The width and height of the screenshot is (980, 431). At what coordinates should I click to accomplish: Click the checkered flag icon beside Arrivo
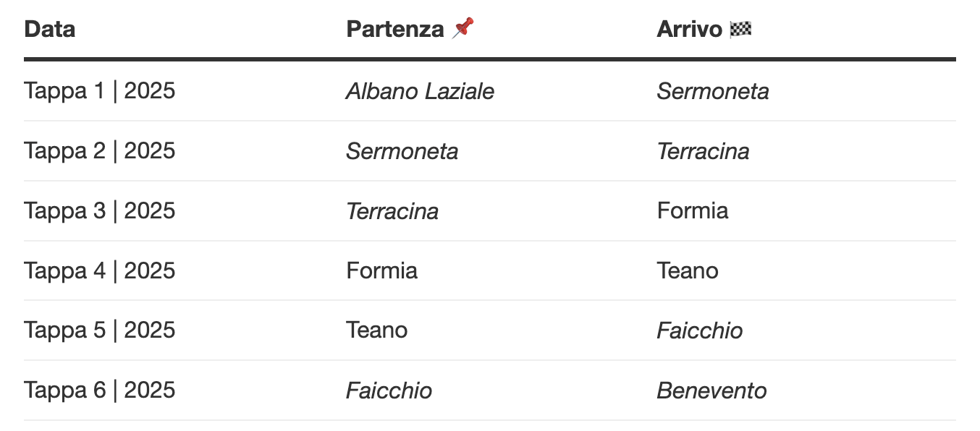(740, 29)
